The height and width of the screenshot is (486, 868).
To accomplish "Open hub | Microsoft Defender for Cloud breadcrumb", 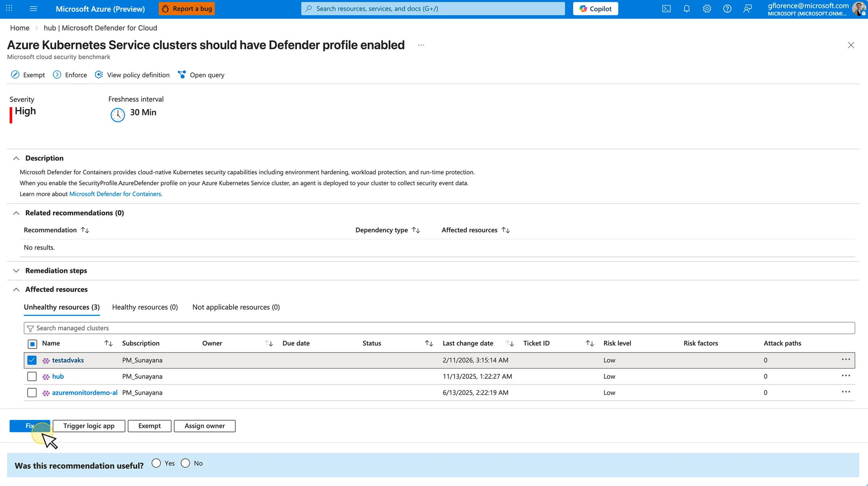I will 100,28.
